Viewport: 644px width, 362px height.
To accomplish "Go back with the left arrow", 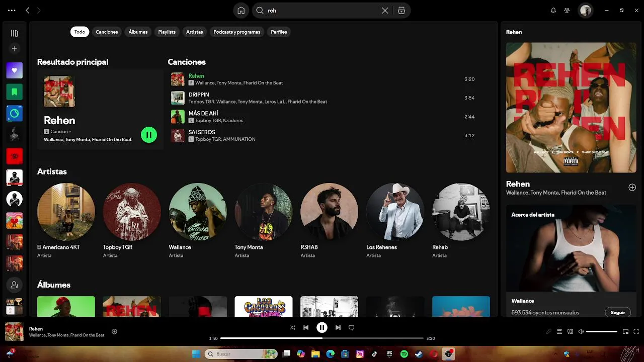I will click(28, 11).
